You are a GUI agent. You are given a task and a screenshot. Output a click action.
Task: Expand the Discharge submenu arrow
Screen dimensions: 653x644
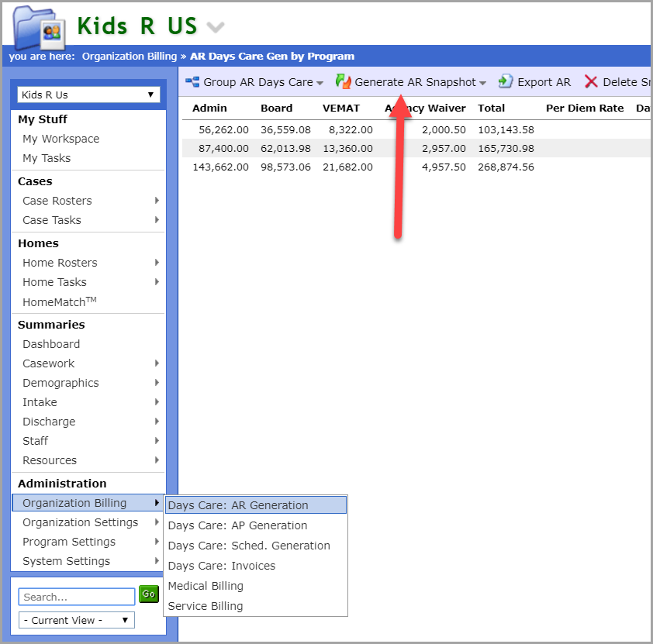(157, 421)
